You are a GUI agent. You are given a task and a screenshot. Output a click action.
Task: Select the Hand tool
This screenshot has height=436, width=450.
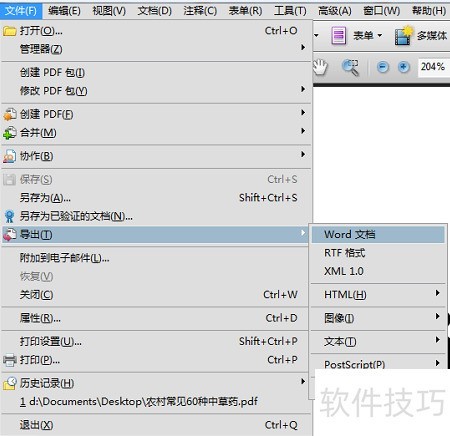(x=321, y=67)
